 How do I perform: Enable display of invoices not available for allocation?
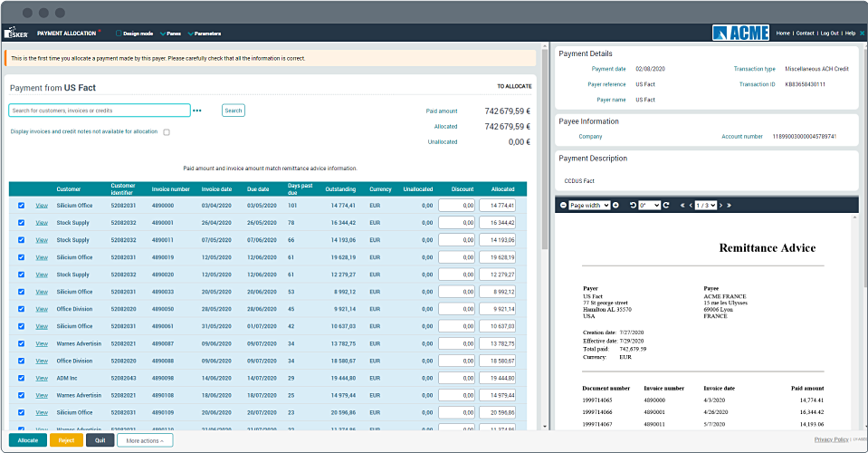coord(166,131)
